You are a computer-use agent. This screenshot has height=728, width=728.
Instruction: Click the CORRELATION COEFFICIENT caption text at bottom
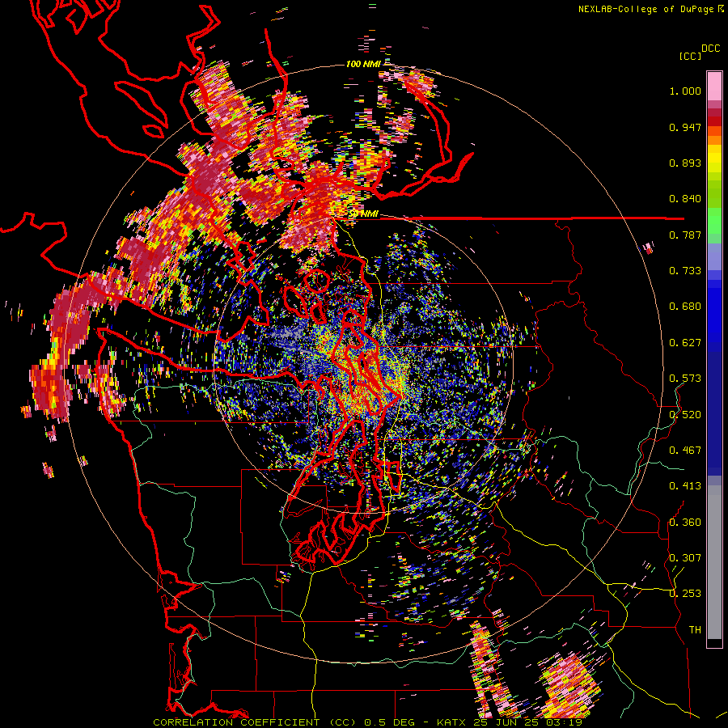pos(236,722)
